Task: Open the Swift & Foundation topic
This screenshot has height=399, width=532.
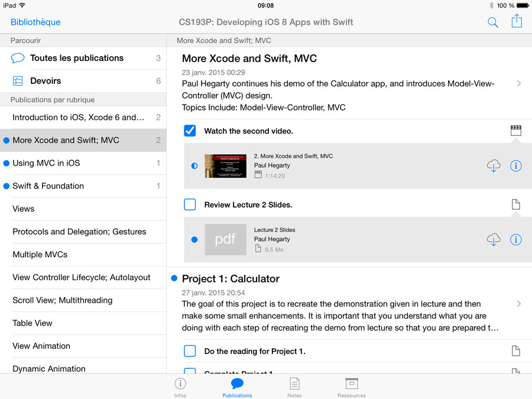Action: [x=83, y=186]
